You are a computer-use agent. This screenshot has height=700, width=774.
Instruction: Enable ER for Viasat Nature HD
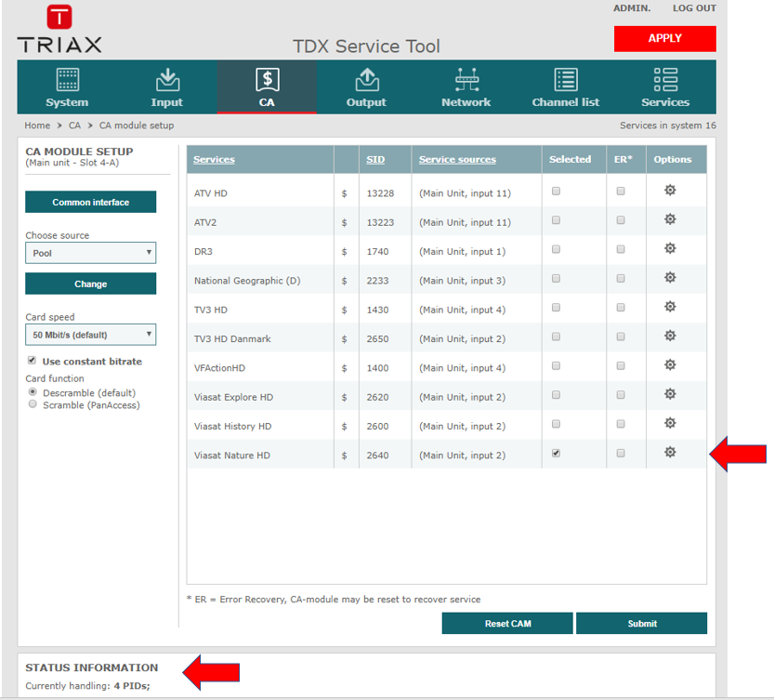621,453
